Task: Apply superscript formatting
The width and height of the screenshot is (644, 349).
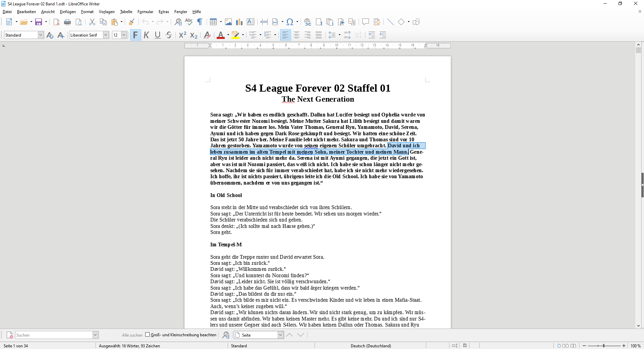Action: point(182,35)
